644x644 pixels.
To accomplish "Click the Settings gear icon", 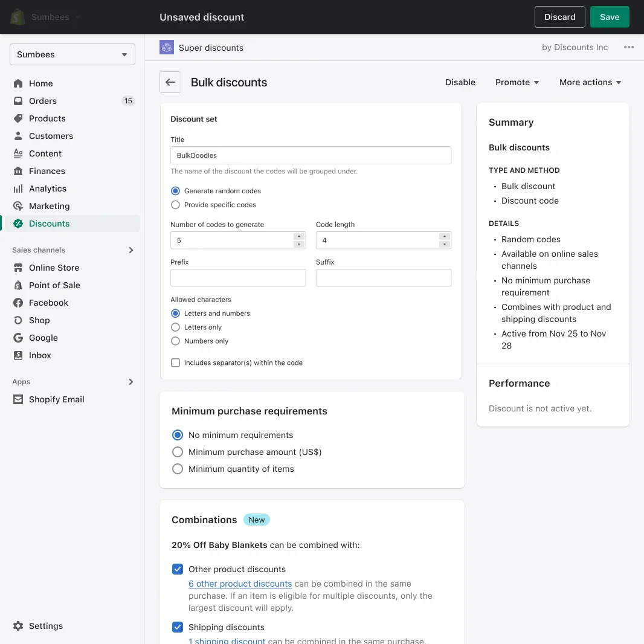I will pos(18,626).
